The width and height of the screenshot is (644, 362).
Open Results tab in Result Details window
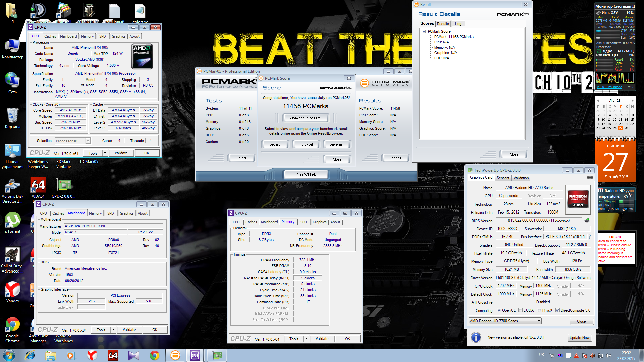[443, 24]
